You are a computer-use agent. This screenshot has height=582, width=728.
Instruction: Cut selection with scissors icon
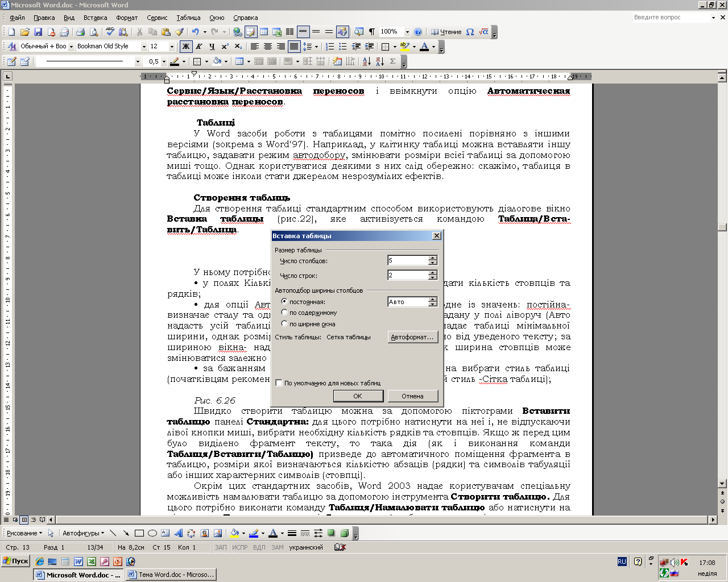point(139,32)
